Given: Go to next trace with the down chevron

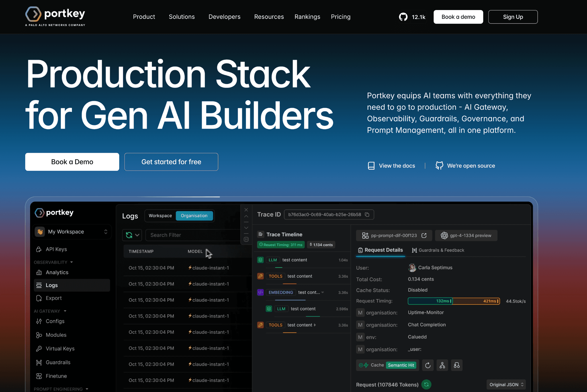Looking at the screenshot, I should click(246, 228).
